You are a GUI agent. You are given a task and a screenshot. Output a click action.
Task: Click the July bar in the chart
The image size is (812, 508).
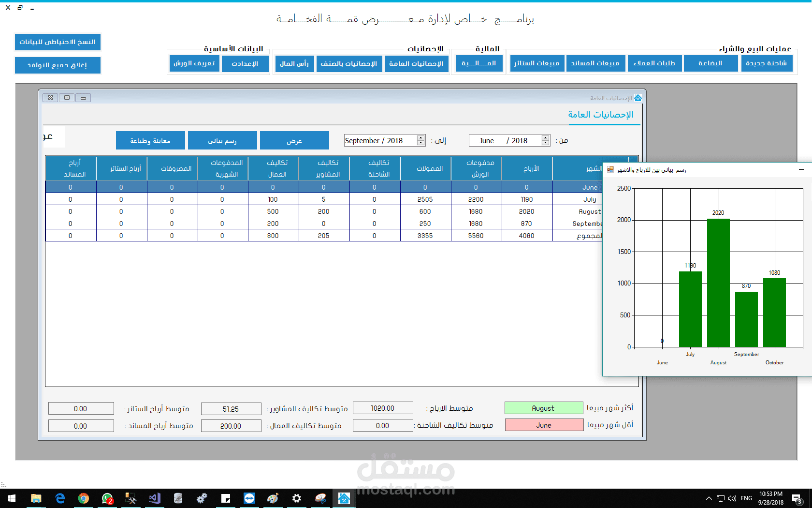(x=690, y=309)
